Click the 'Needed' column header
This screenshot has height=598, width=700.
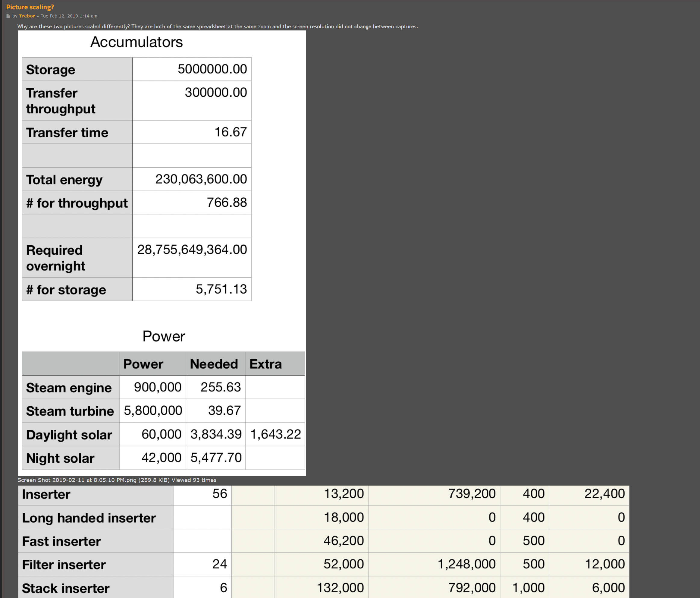pyautogui.click(x=214, y=364)
